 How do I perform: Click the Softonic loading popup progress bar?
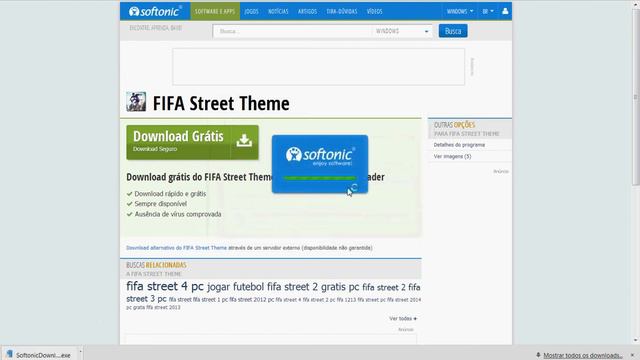pos(320,178)
